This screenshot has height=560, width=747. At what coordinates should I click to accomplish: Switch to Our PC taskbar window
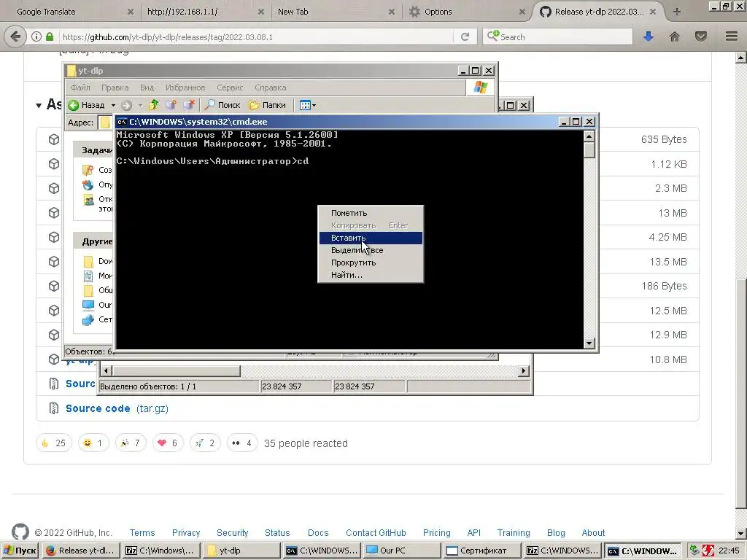pyautogui.click(x=403, y=551)
